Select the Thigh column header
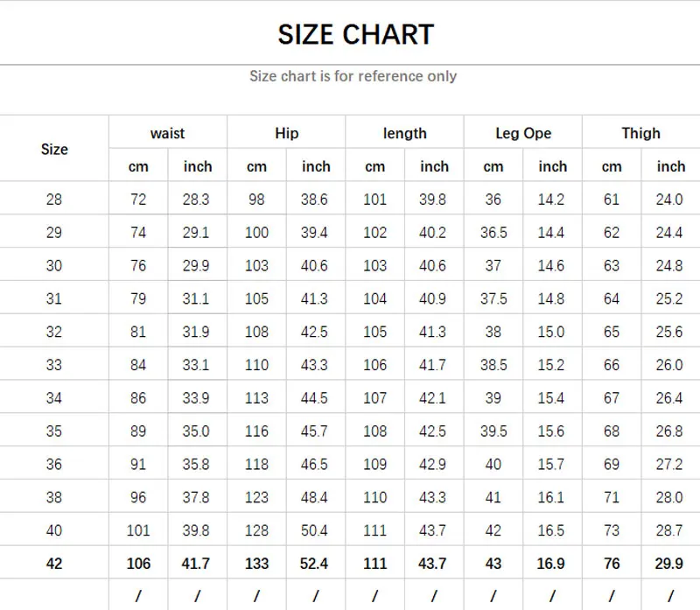 (x=641, y=133)
